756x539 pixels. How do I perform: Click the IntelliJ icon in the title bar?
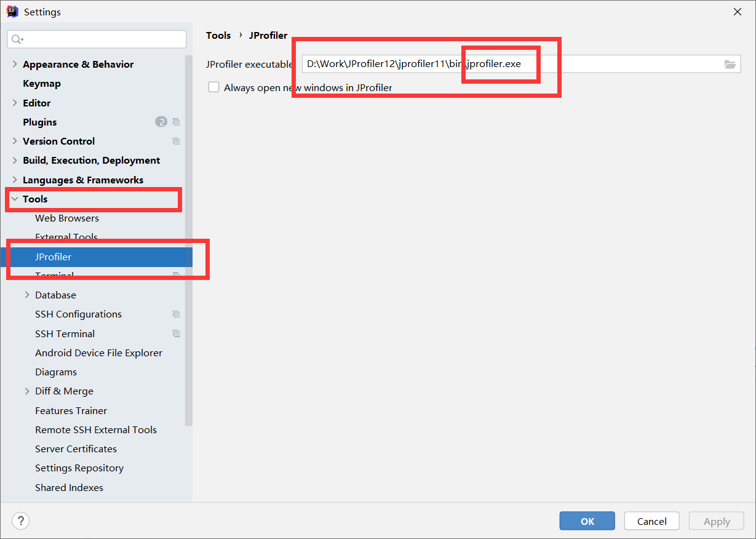(x=12, y=12)
